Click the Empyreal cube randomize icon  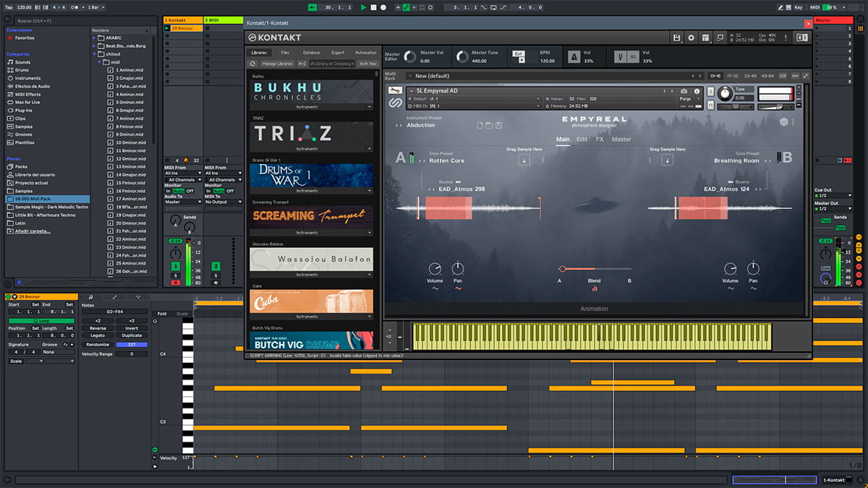click(783, 122)
